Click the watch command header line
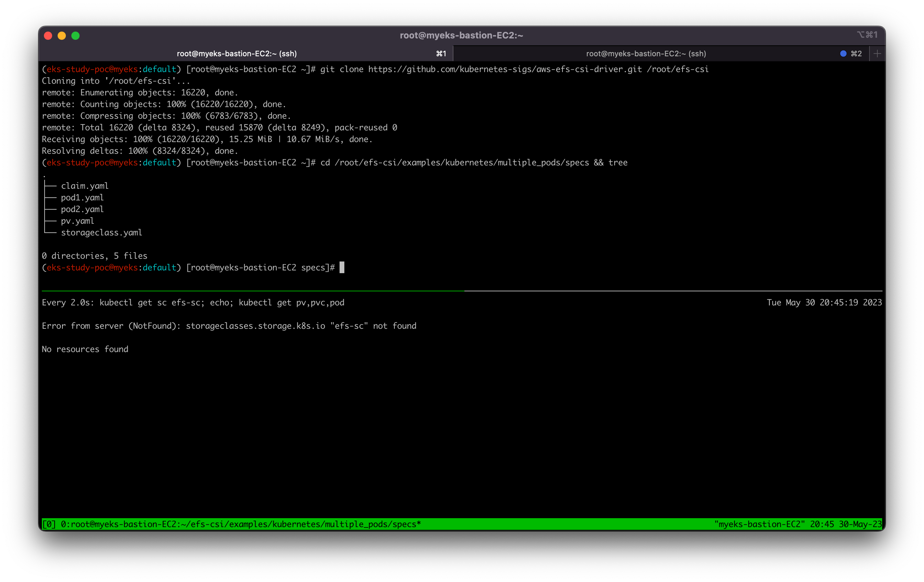924x582 pixels. point(193,303)
